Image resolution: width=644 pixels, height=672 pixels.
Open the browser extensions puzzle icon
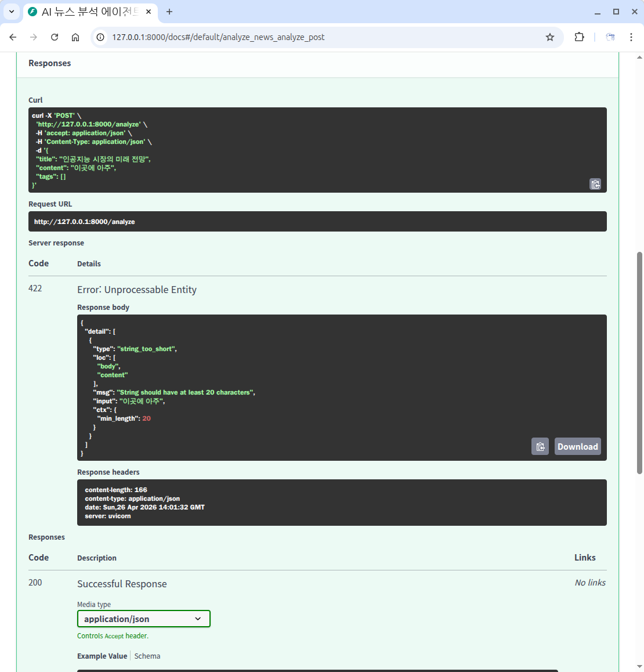coord(579,37)
